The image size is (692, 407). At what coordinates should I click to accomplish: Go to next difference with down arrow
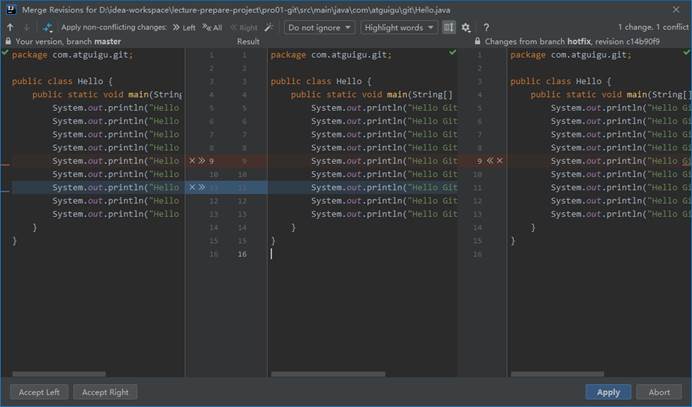point(25,28)
